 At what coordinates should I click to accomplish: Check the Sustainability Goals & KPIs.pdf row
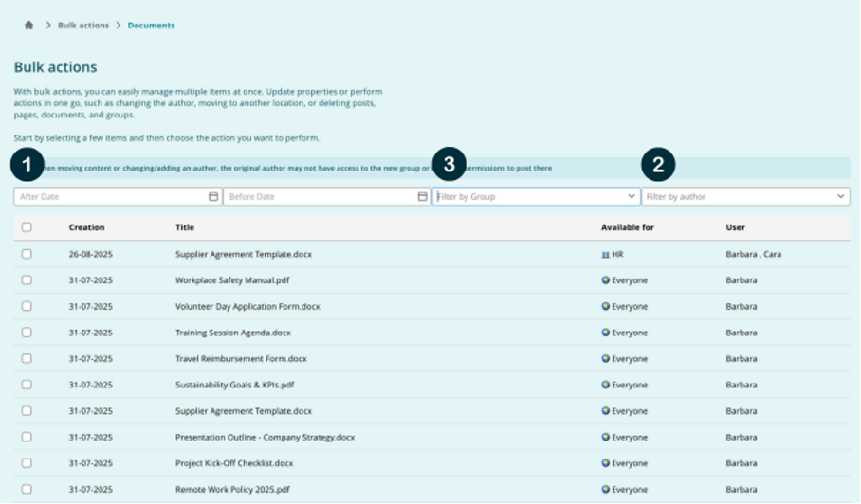pos(27,385)
